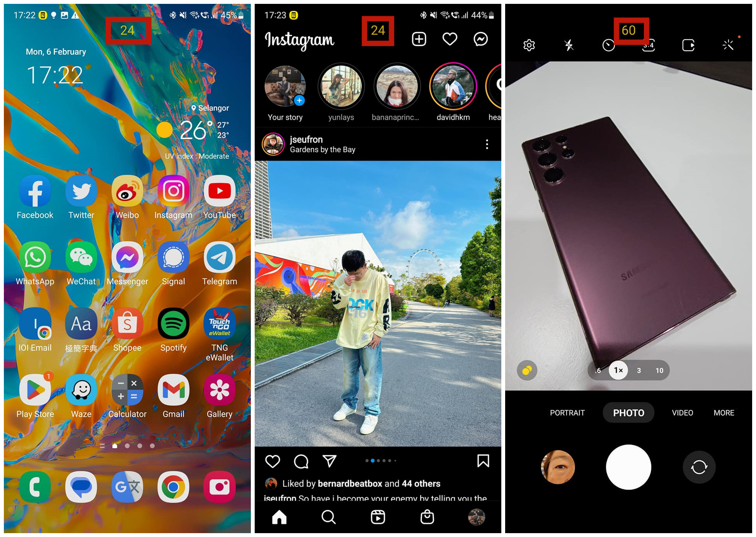
Task: Switch to VIDEO mode in camera
Action: tap(681, 414)
